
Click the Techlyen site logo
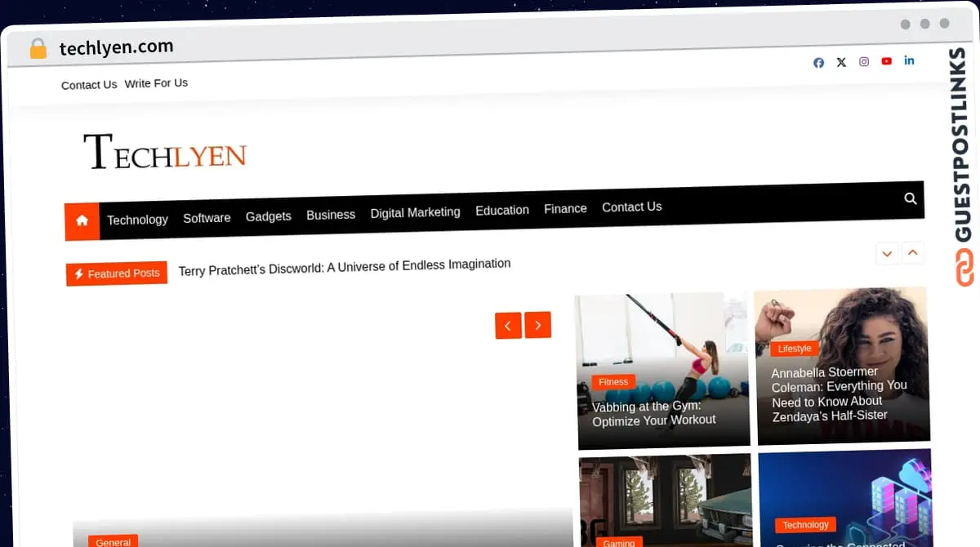pos(165,153)
